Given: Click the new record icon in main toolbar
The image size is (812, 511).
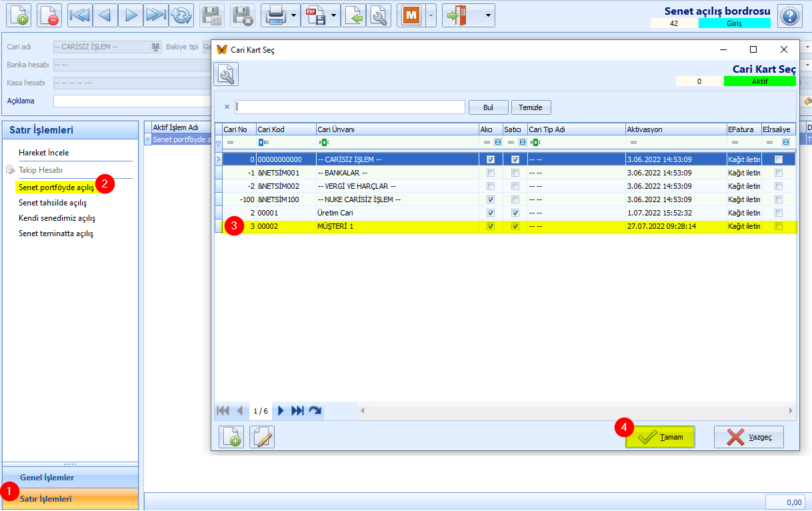Looking at the screenshot, I should 19,15.
